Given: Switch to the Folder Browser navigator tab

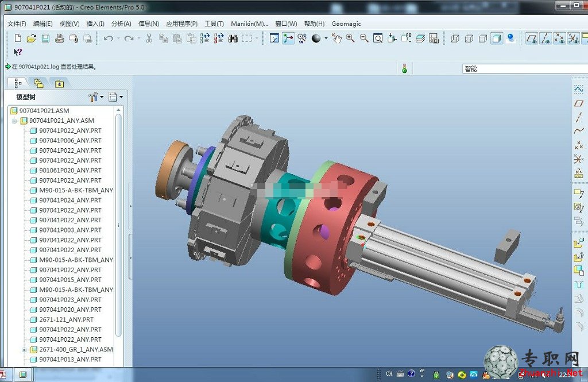Looking at the screenshot, I should pyautogui.click(x=38, y=83).
